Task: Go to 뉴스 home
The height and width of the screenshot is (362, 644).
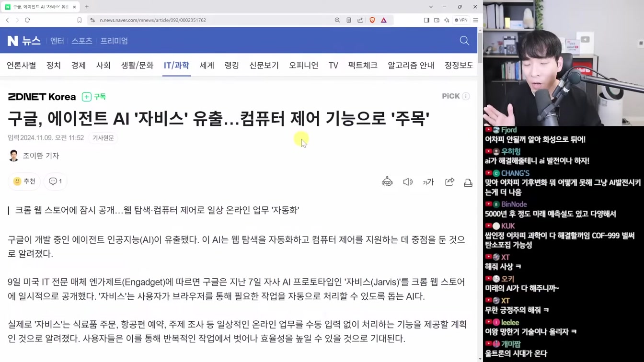Action: (31, 41)
